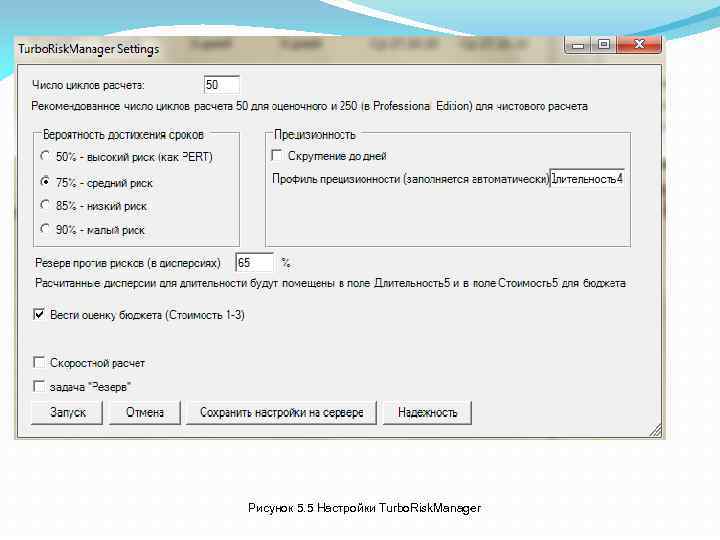The image size is (720, 540).
Task: Choose the 75% medium risk option
Action: (x=45, y=182)
